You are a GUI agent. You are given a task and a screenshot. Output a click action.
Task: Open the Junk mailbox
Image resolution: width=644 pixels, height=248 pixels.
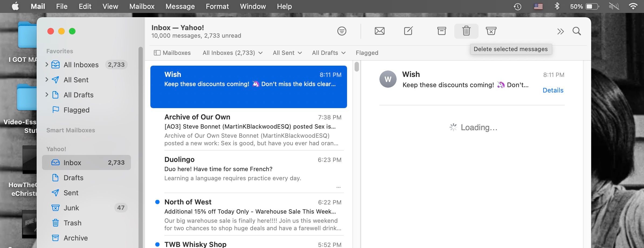coord(71,208)
